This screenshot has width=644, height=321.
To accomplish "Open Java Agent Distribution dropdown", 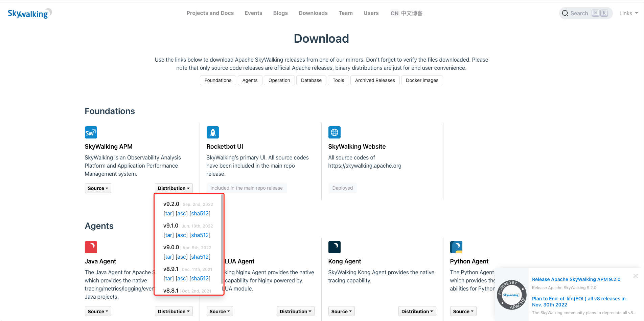I will 174,312.
